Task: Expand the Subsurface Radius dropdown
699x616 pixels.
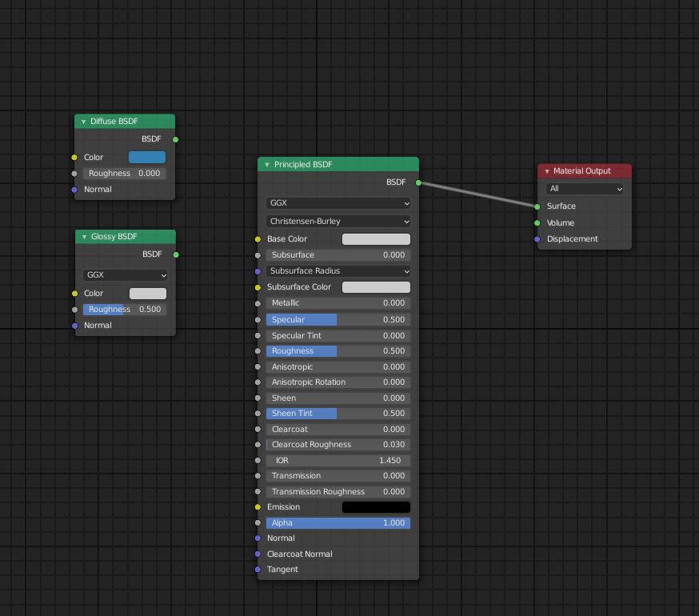Action: tap(338, 270)
